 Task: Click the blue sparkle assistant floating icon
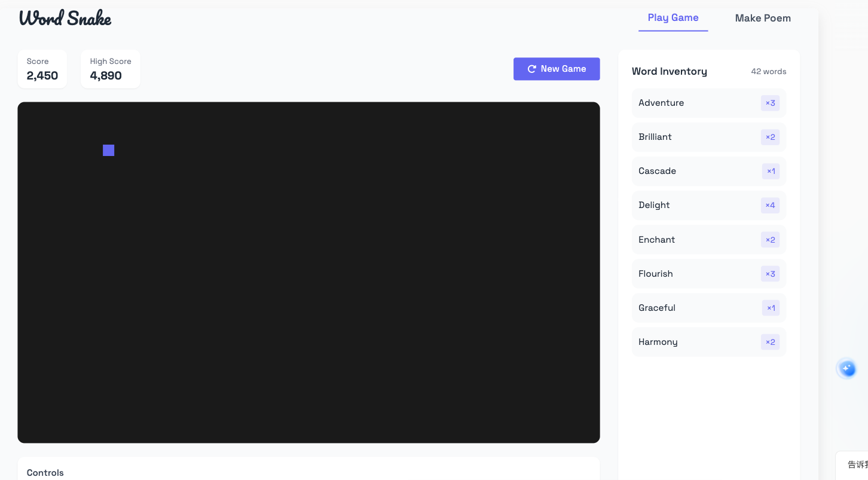[846, 369]
